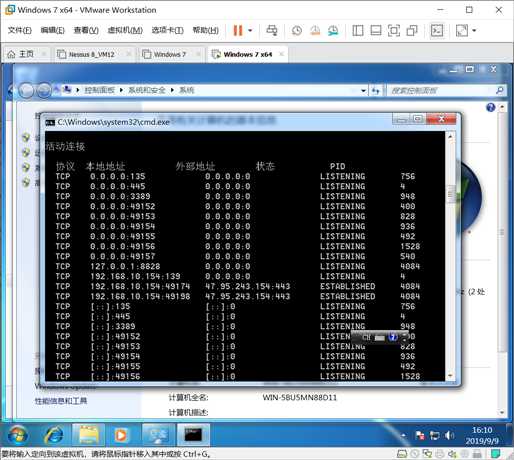Switch to the cmd taskbar button

point(193,435)
